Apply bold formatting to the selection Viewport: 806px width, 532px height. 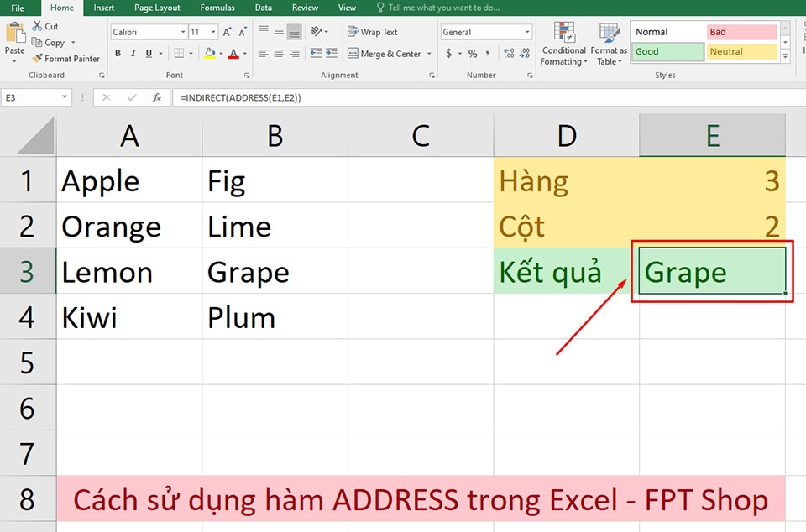[x=118, y=53]
